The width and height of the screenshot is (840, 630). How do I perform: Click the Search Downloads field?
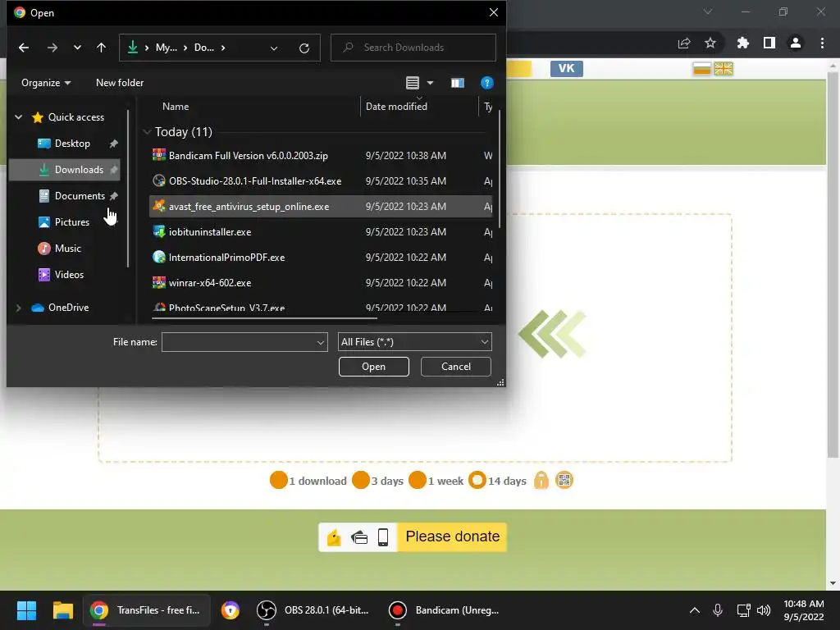point(413,48)
